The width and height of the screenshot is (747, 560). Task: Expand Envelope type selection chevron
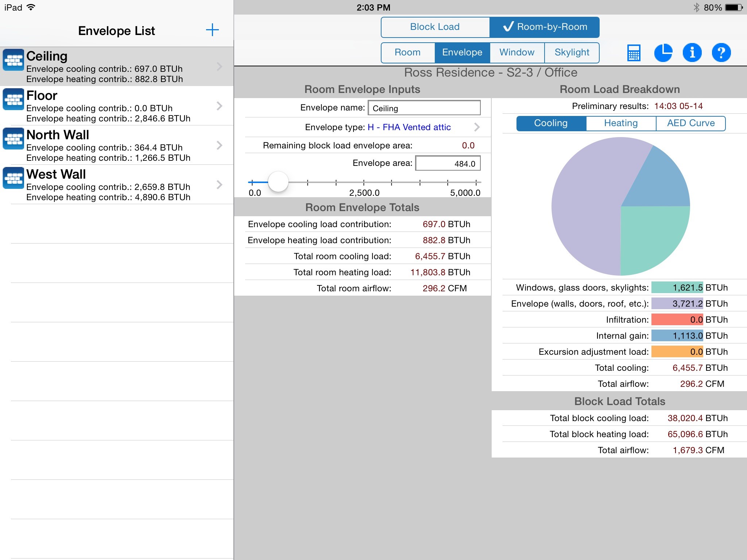[477, 127]
